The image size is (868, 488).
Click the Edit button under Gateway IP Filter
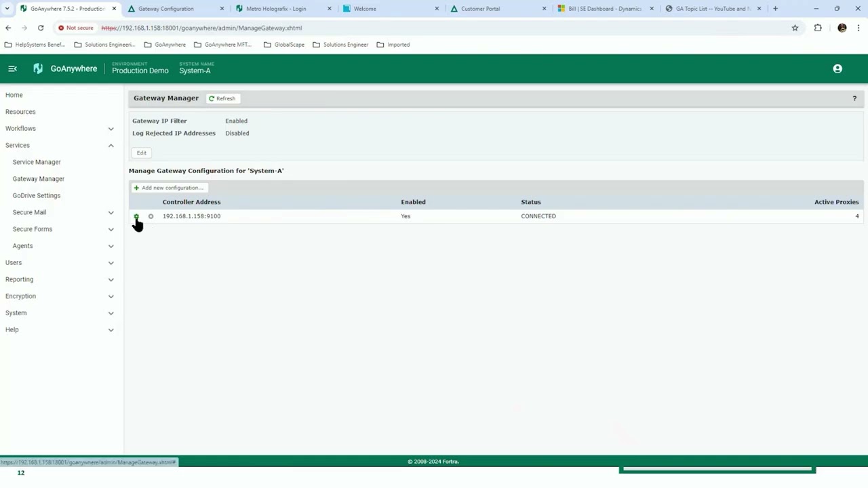[141, 152]
